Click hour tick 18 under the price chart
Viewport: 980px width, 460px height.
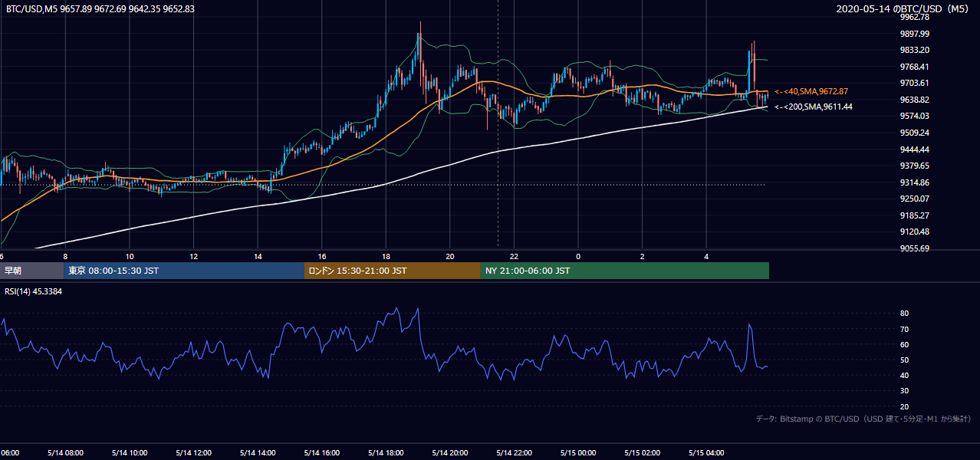[x=386, y=256]
